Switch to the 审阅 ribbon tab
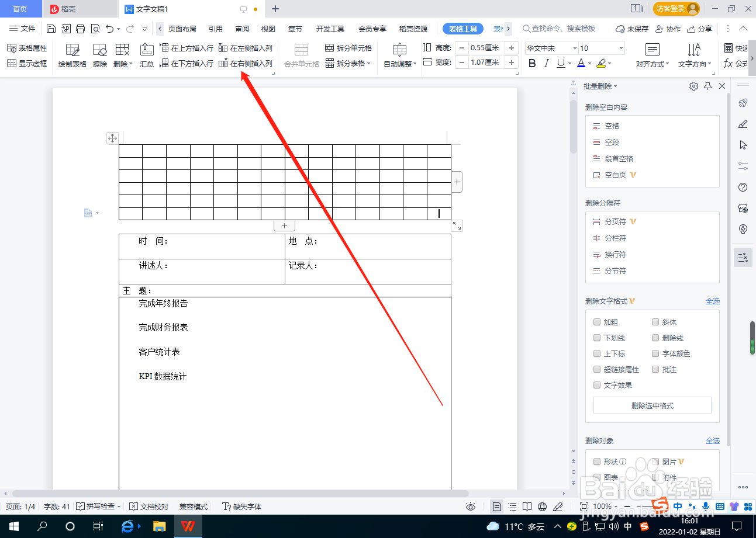The height and width of the screenshot is (538, 756). (x=241, y=28)
